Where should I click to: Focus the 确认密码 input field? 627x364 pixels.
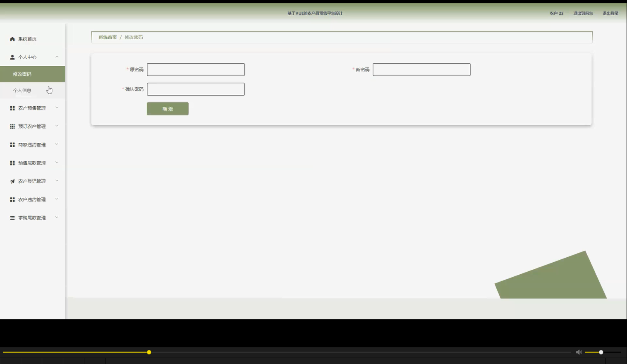tap(196, 89)
